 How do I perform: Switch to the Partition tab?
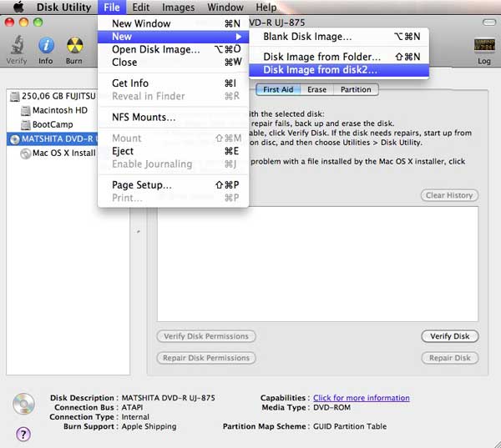pos(356,90)
